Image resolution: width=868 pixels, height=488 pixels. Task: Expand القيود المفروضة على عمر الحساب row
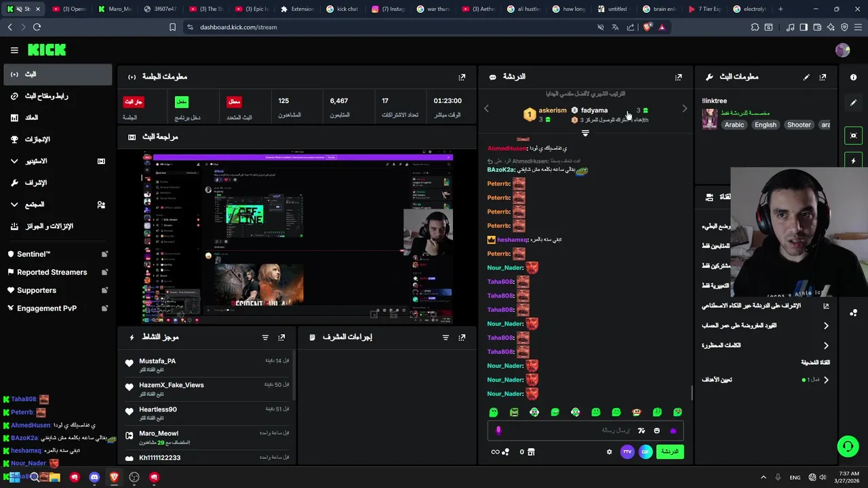766,326
